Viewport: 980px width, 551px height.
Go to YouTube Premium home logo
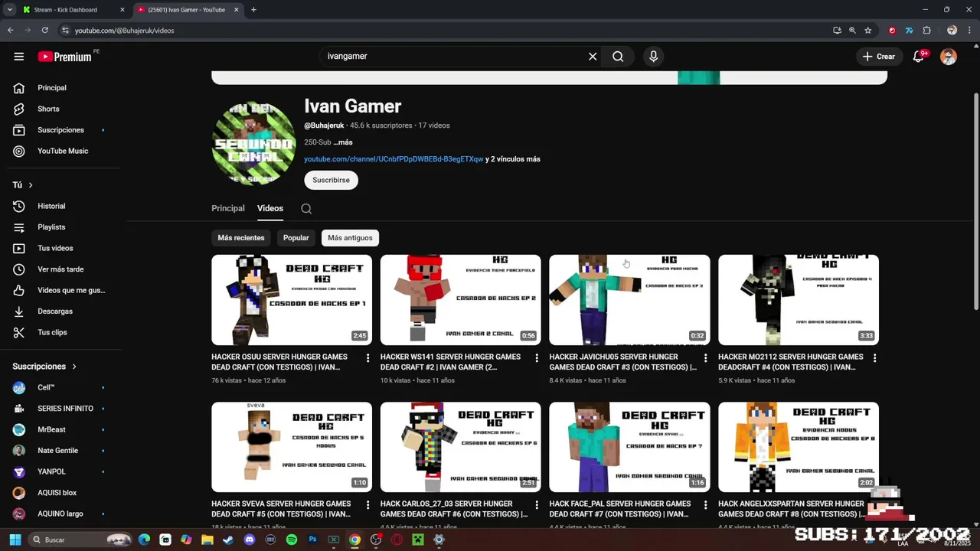point(64,57)
